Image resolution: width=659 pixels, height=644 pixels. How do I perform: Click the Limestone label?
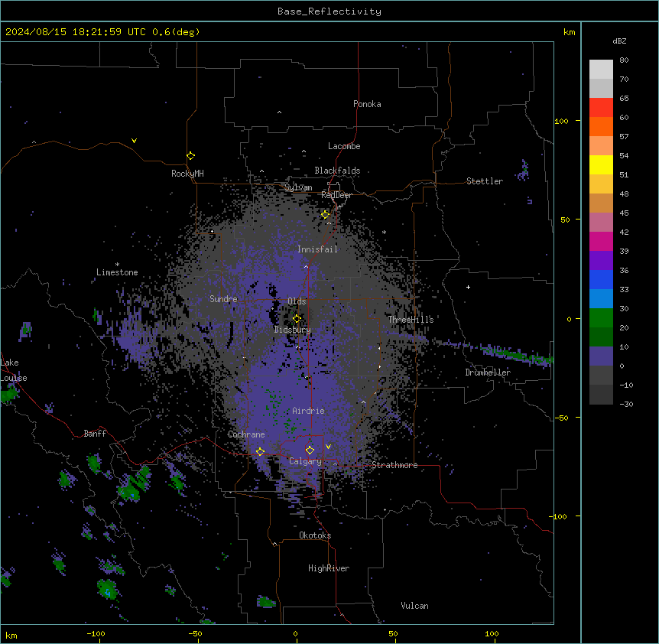[117, 272]
